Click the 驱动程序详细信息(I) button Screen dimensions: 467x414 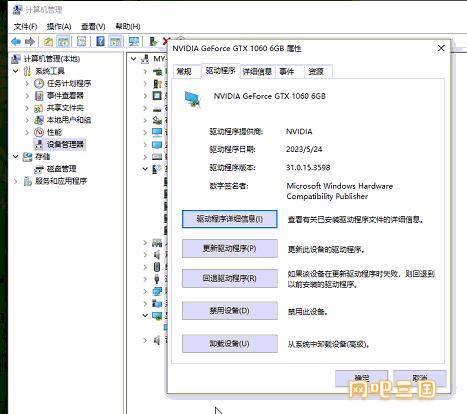230,219
